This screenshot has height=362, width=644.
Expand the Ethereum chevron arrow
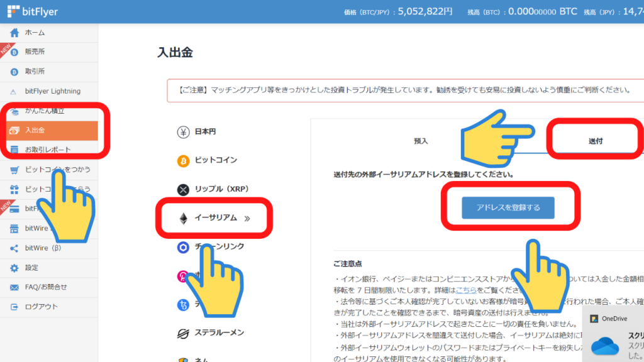coord(247,219)
